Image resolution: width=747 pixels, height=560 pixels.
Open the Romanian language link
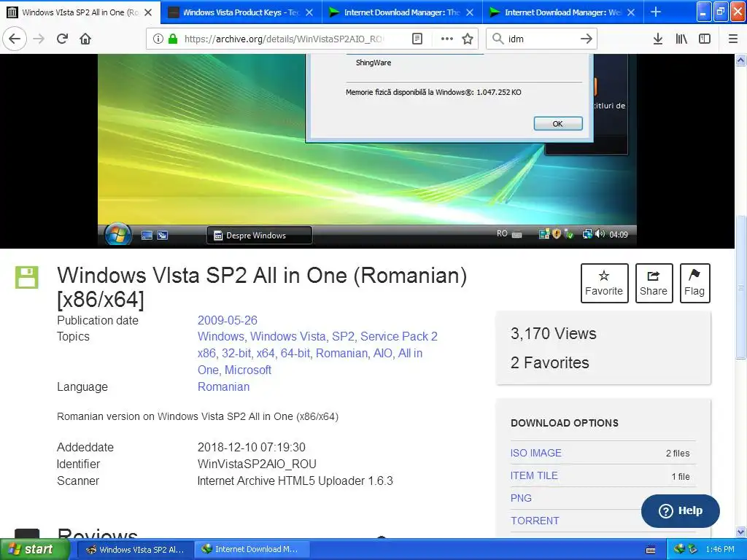(x=223, y=386)
